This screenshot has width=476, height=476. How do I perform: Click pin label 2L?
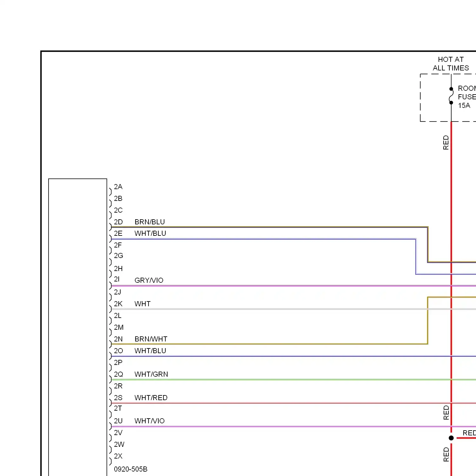(117, 315)
